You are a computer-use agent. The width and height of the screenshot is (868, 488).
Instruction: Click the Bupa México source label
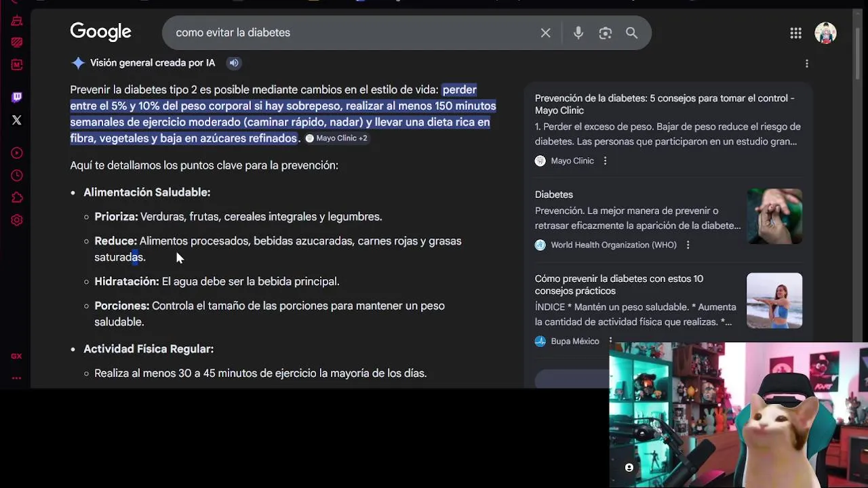pyautogui.click(x=575, y=341)
